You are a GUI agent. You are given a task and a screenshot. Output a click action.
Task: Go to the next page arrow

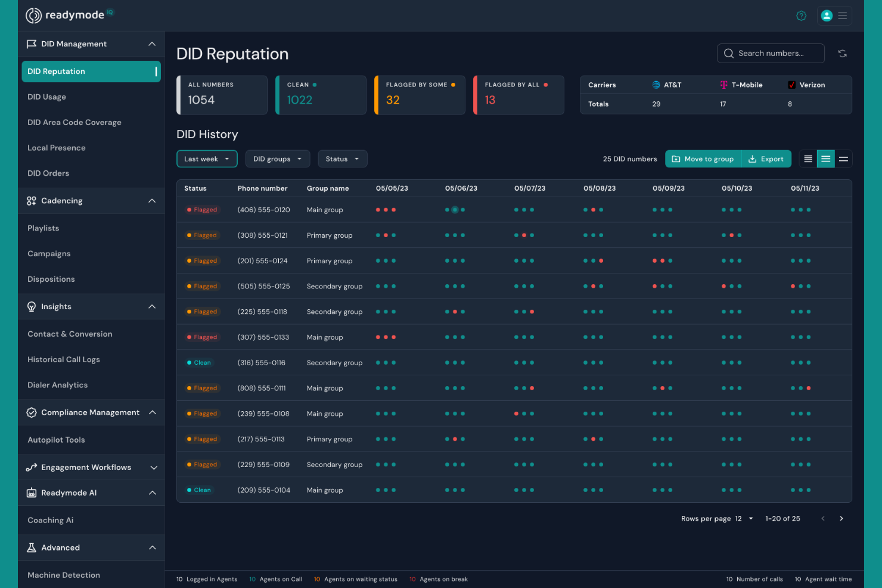(x=841, y=518)
